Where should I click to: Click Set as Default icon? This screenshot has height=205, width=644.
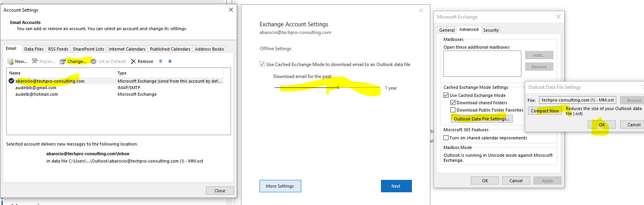click(x=93, y=61)
